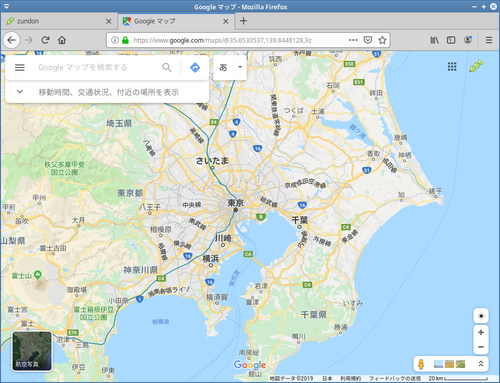Open the Google apps grid icon
This screenshot has height=383, width=500.
[x=452, y=67]
